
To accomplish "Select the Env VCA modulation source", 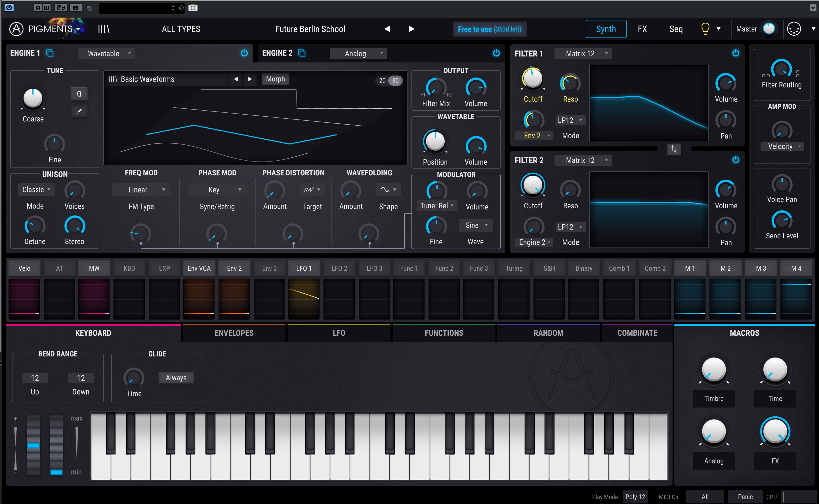I will click(199, 268).
